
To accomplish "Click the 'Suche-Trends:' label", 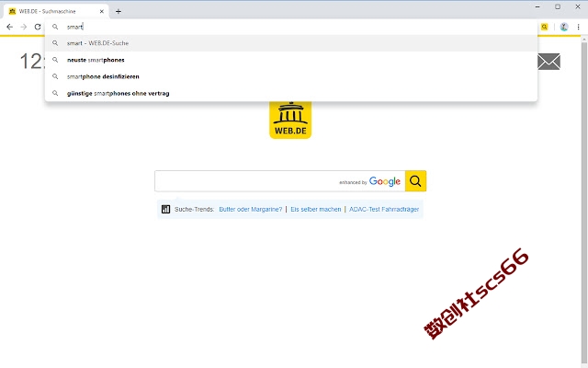I will pyautogui.click(x=194, y=209).
